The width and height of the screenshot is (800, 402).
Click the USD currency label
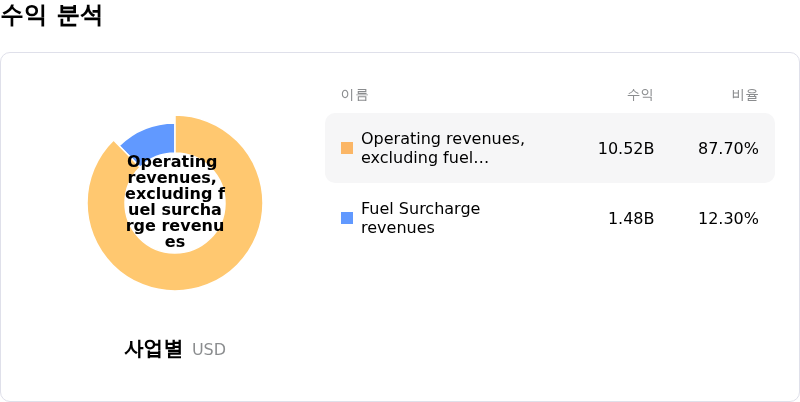(209, 350)
